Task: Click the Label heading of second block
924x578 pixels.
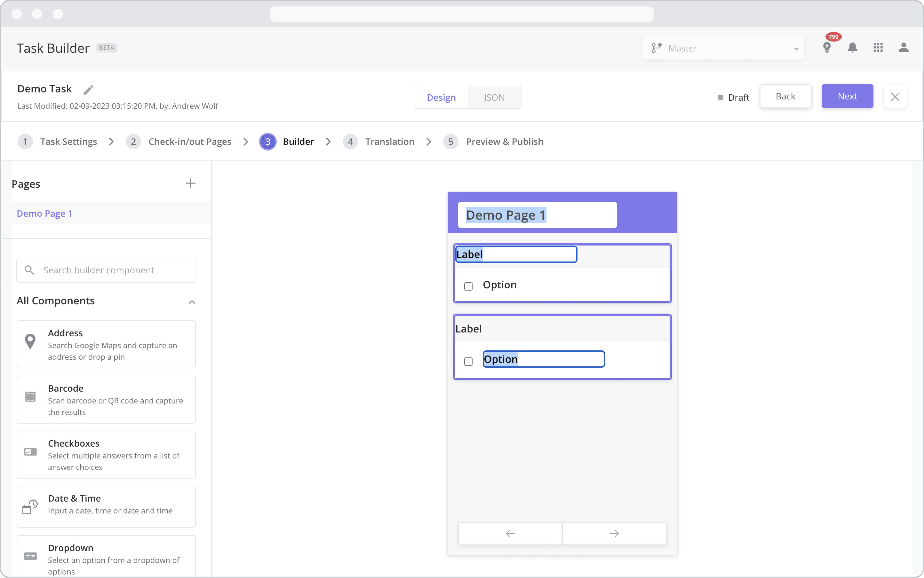Action: click(x=468, y=329)
